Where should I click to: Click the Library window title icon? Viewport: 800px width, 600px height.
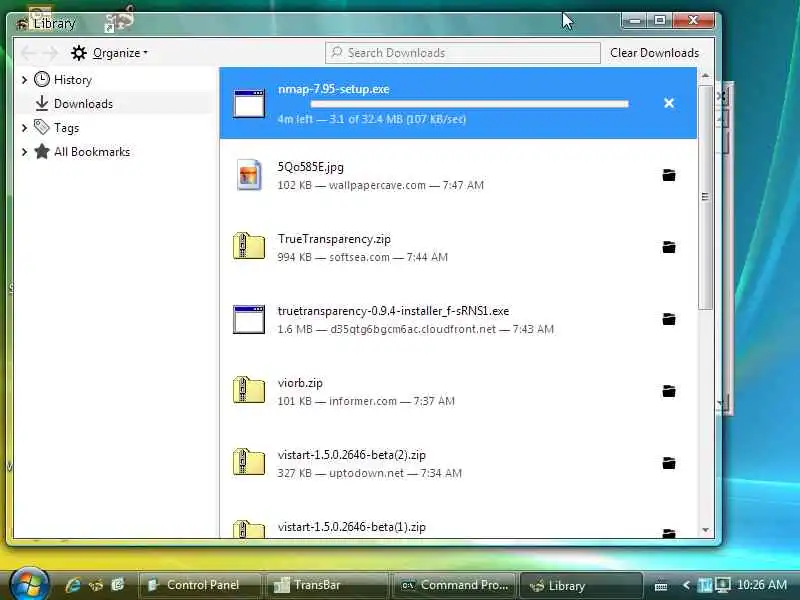pos(22,23)
